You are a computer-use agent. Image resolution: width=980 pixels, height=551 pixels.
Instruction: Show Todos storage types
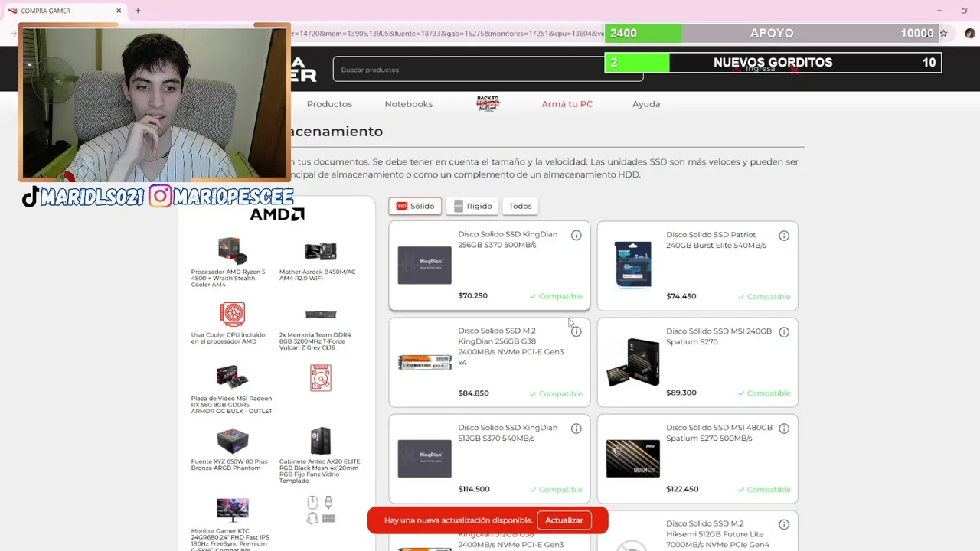[520, 206]
